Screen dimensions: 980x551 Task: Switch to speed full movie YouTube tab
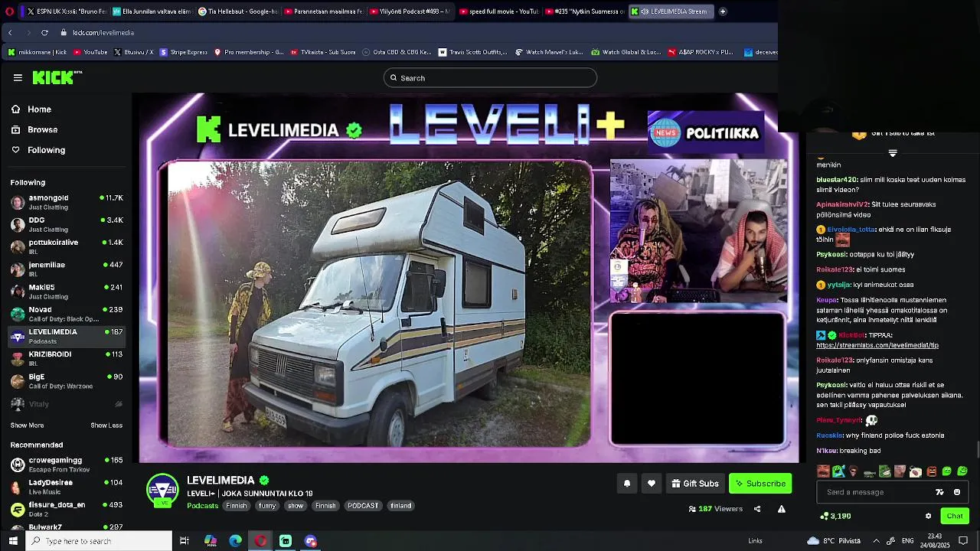(499, 11)
